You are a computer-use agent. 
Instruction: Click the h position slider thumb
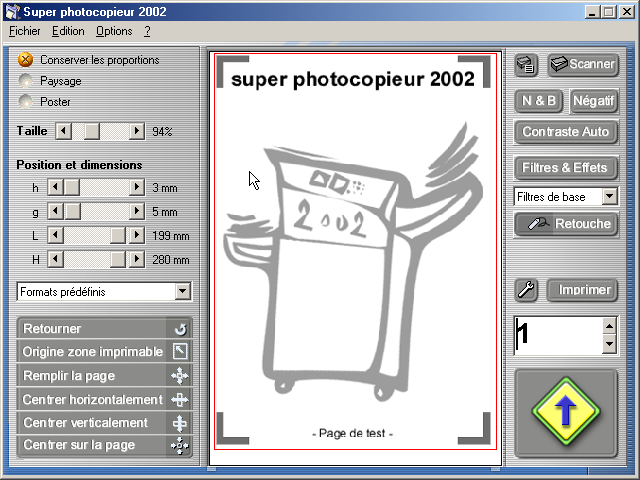72,188
